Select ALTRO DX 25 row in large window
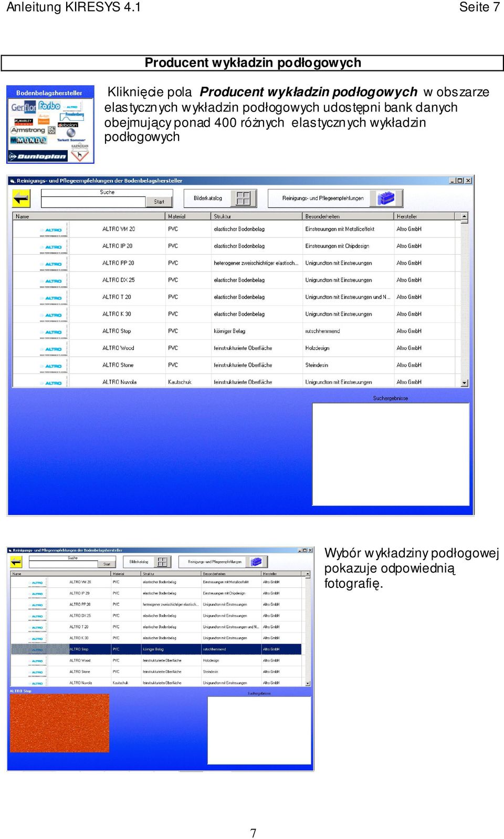The image size is (504, 839). (236, 280)
